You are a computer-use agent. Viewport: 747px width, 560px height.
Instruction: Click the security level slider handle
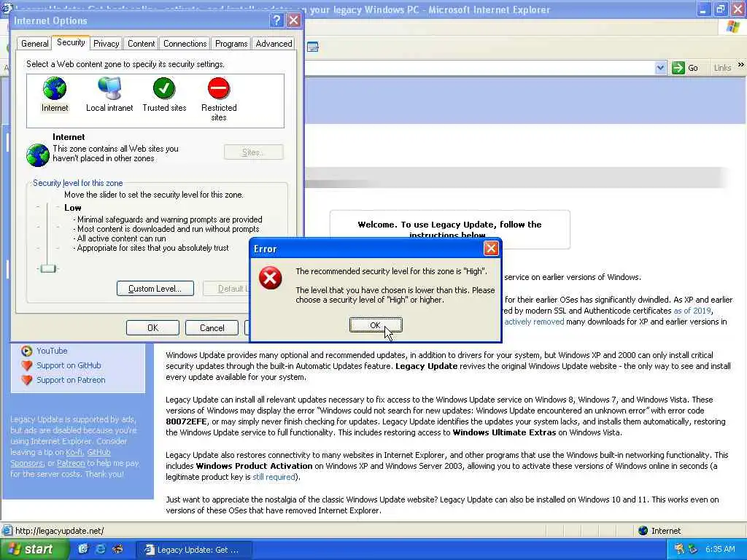click(x=48, y=268)
